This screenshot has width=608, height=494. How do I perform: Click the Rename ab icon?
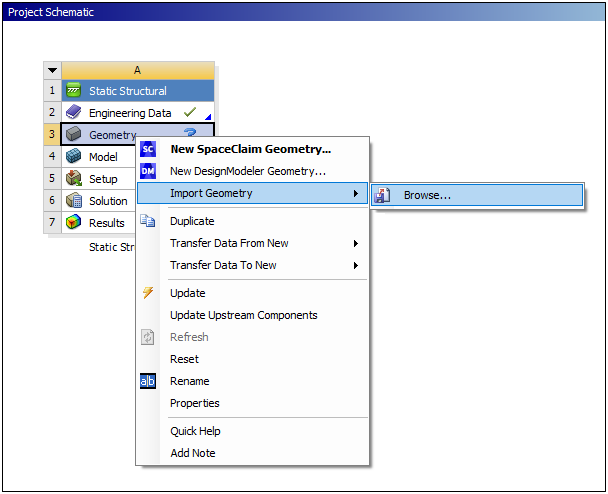[148, 381]
